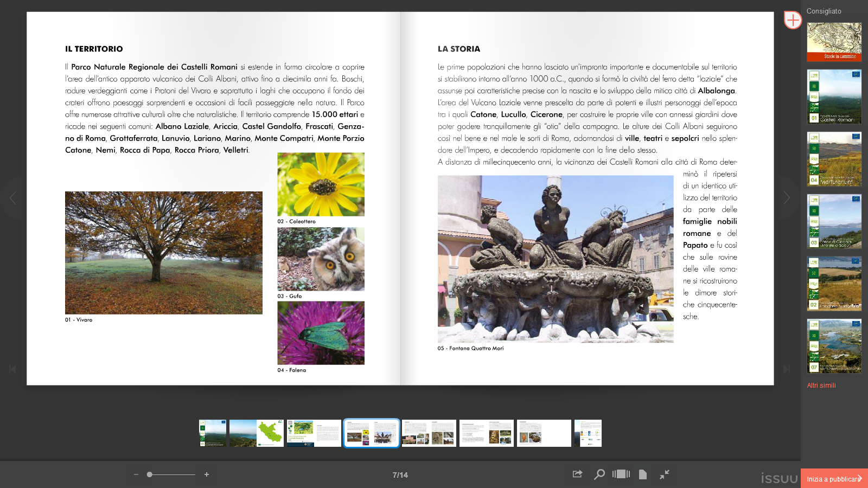Screen dimensions: 868x488
Task: Exit fullscreen mode
Action: pos(665,474)
